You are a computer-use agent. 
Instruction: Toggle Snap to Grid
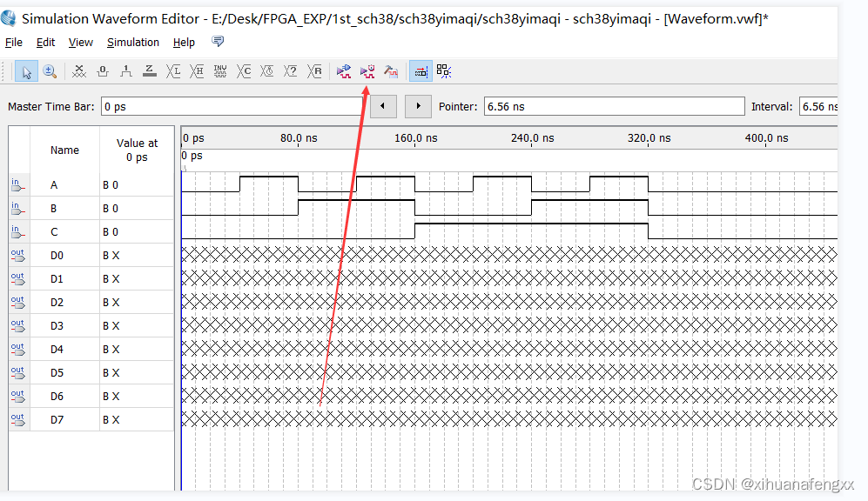click(x=421, y=71)
